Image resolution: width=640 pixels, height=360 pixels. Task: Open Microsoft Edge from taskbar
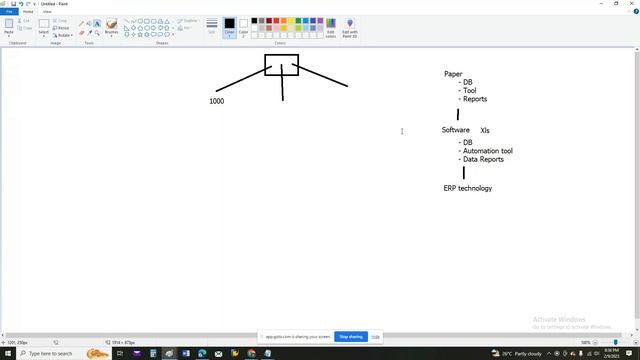click(x=202, y=353)
